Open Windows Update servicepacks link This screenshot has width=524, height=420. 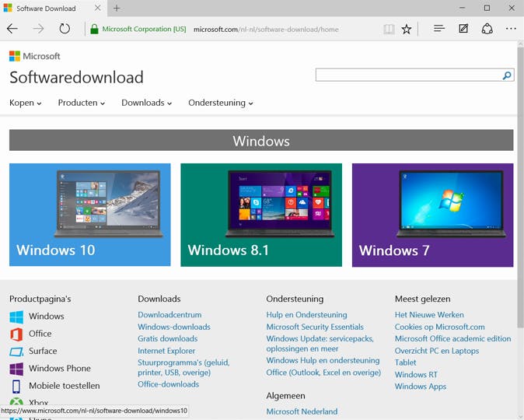tap(320, 344)
